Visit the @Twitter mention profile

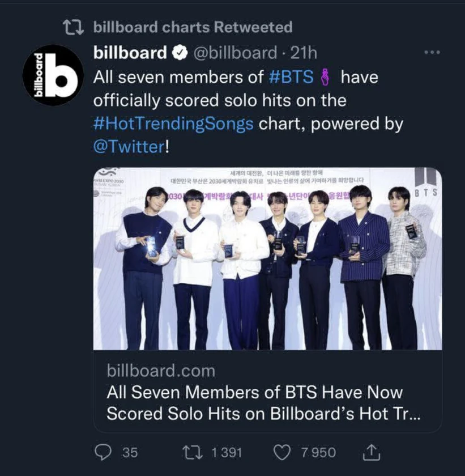[x=129, y=147]
